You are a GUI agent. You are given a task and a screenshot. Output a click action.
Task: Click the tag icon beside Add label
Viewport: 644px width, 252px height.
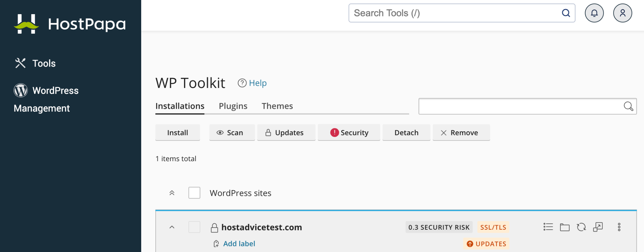click(x=216, y=244)
